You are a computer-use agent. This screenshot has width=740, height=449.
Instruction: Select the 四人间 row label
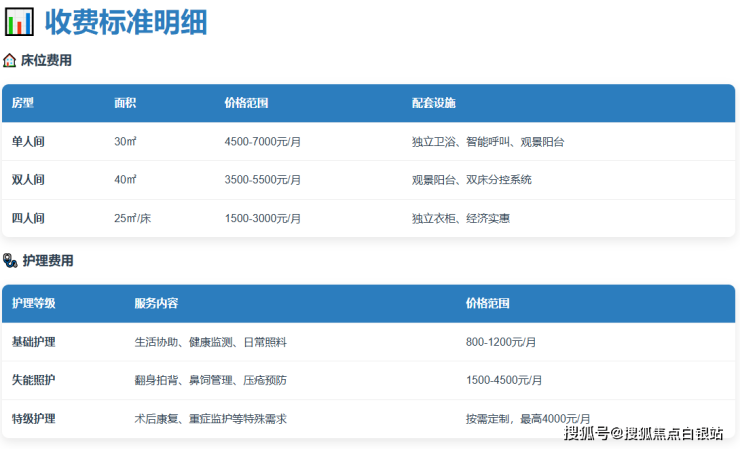[28, 218]
